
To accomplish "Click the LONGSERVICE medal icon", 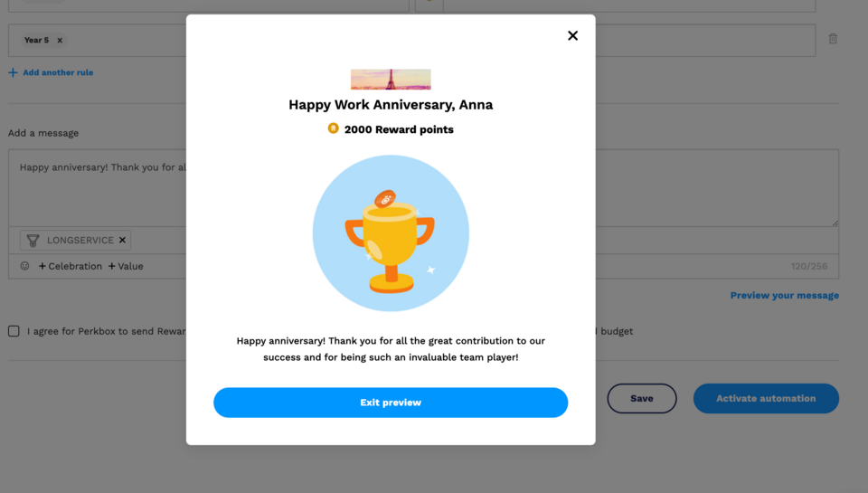I will 33,241.
